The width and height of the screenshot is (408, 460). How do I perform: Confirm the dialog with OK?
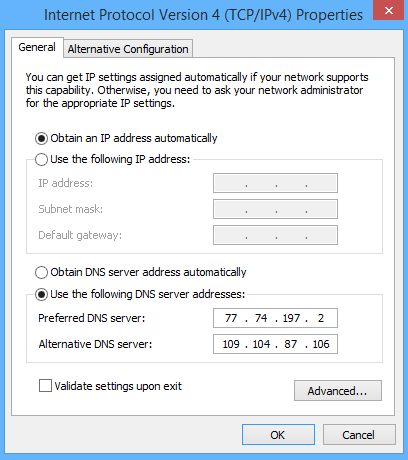point(278,435)
